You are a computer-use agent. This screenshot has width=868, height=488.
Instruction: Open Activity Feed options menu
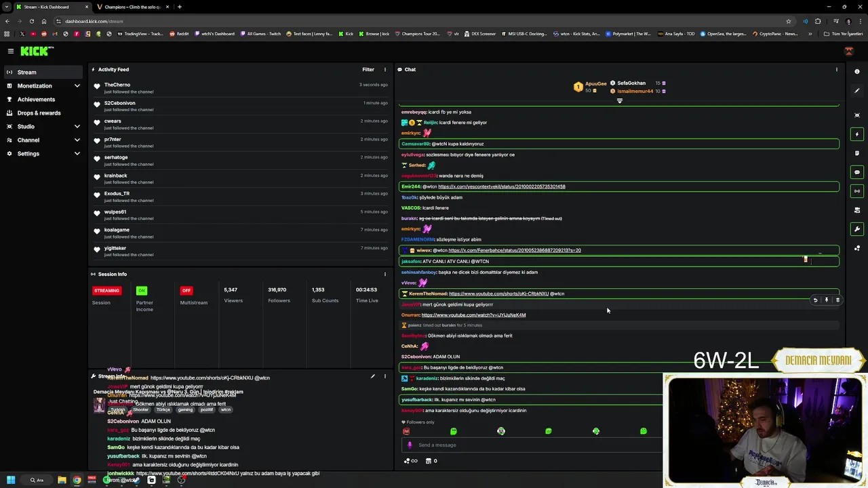pyautogui.click(x=384, y=69)
